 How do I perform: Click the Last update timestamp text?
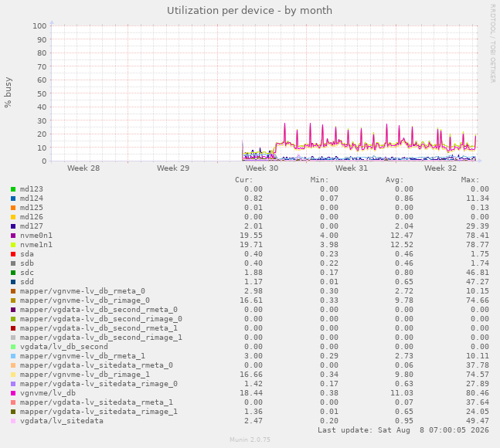point(403,430)
